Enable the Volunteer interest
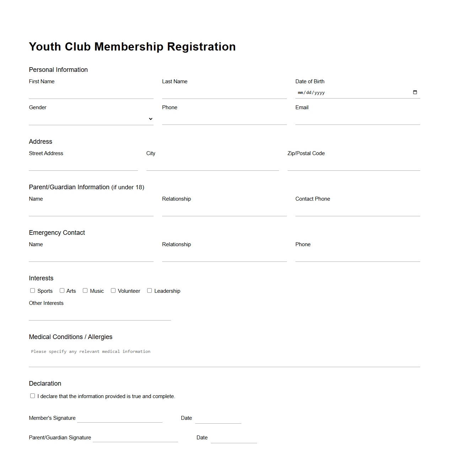 113,290
